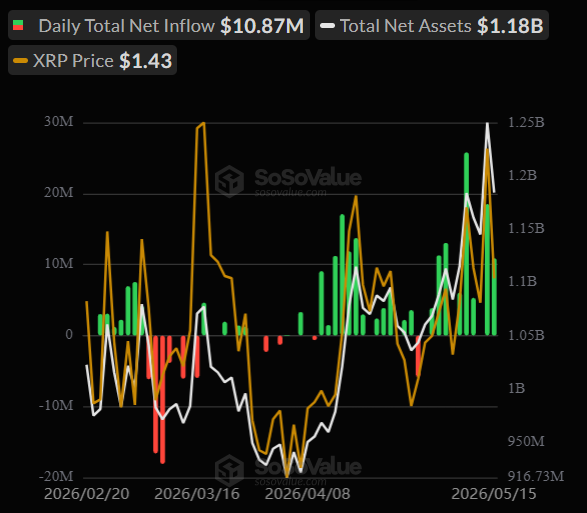Click the 2026/04/08 date label
This screenshot has height=513, width=587.
pos(307,494)
